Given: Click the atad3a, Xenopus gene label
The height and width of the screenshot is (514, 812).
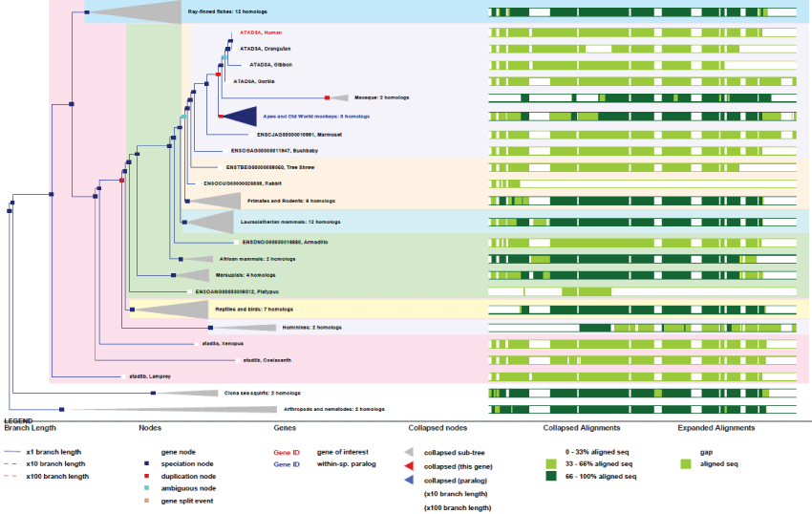Looking at the screenshot, I should [223, 343].
